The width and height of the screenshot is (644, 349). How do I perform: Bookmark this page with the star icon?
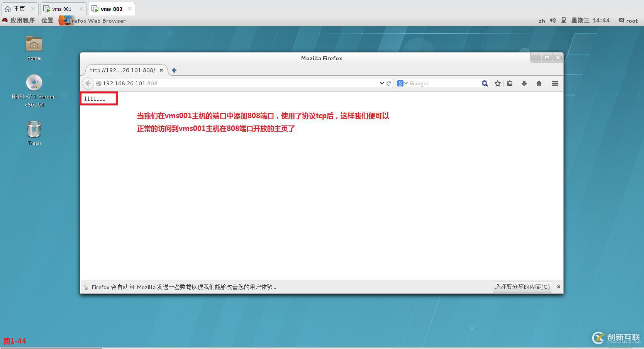click(497, 83)
